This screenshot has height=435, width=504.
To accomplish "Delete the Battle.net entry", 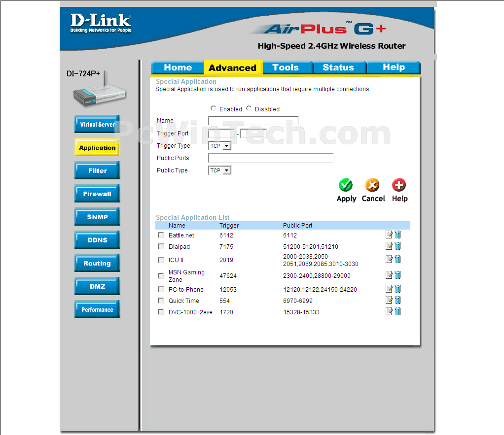I will click(x=397, y=234).
